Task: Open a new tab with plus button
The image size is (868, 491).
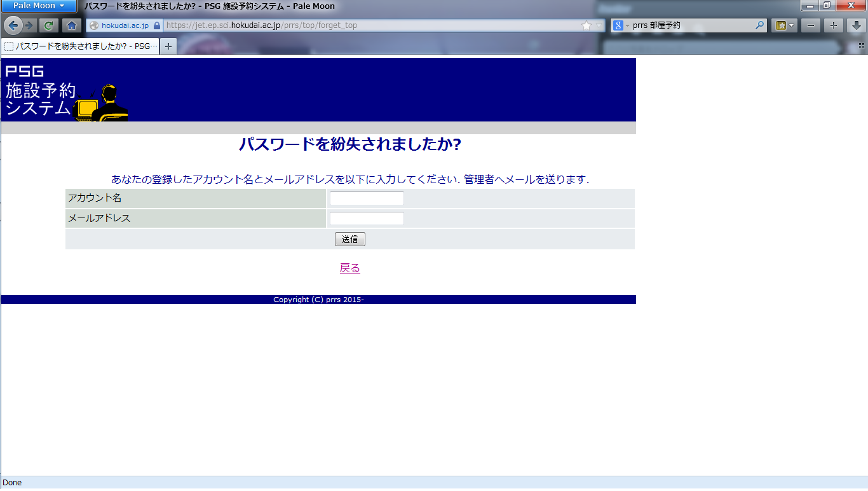Action: pyautogui.click(x=168, y=46)
